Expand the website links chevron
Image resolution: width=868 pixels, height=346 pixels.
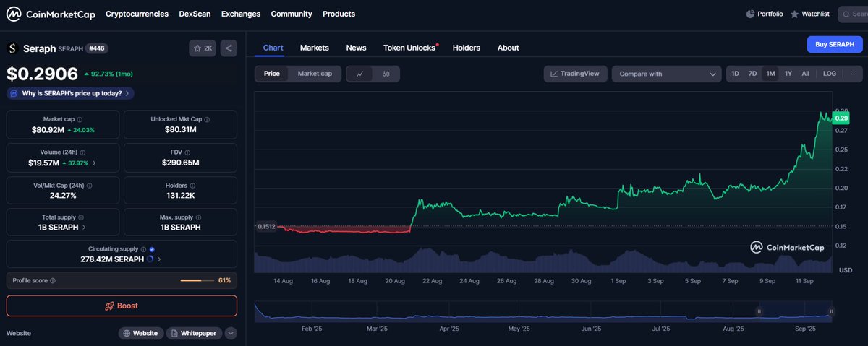(x=231, y=334)
